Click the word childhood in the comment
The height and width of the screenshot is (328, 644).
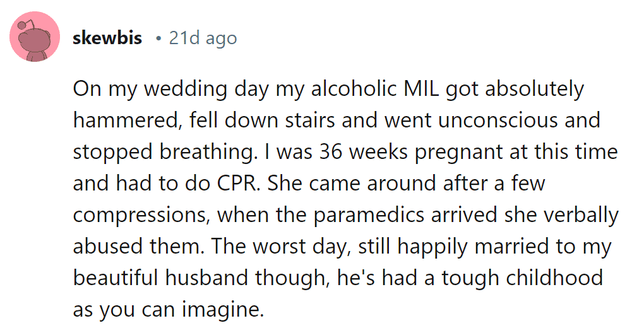point(554,278)
